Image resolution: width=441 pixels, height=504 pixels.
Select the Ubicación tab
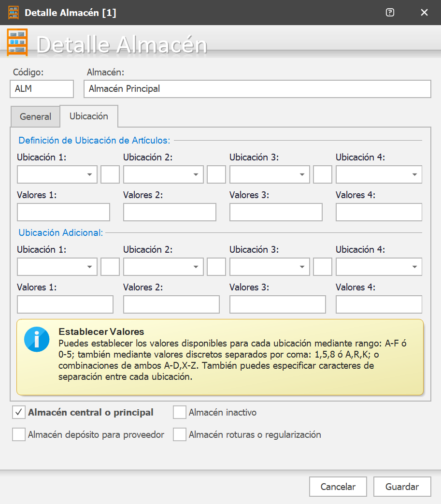(x=89, y=116)
